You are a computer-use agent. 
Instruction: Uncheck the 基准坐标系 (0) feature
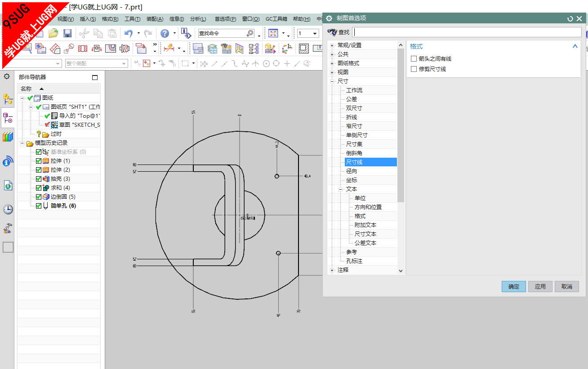tap(39, 152)
